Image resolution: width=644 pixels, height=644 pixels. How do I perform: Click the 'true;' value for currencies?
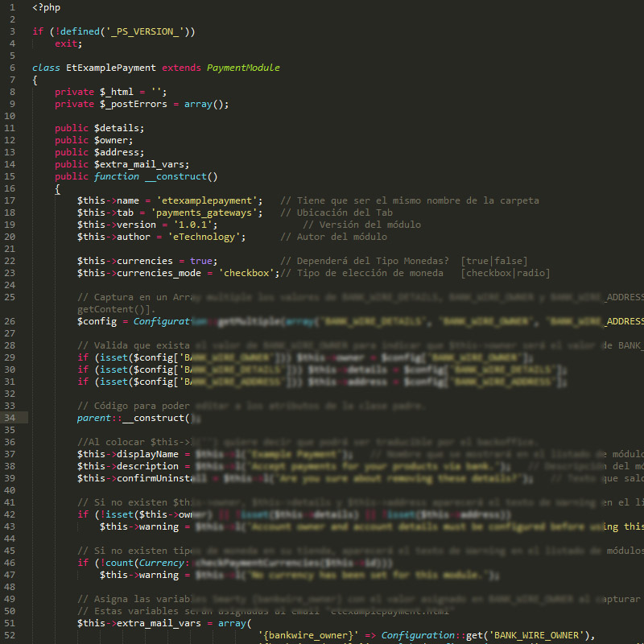[x=204, y=261]
